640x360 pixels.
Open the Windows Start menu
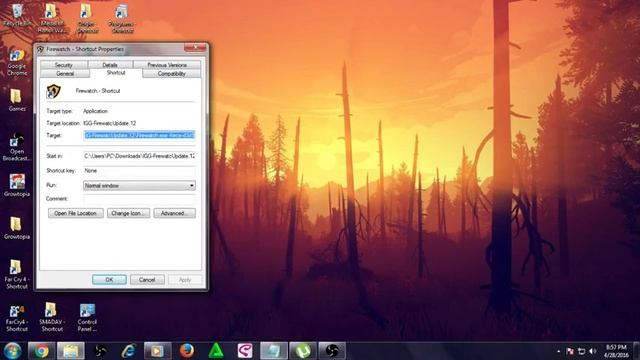click(x=12, y=351)
